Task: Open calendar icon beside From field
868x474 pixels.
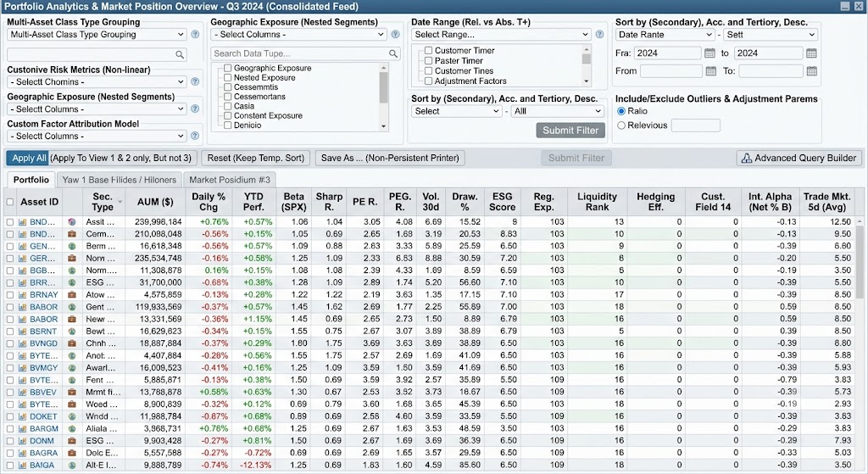Action: click(x=711, y=71)
